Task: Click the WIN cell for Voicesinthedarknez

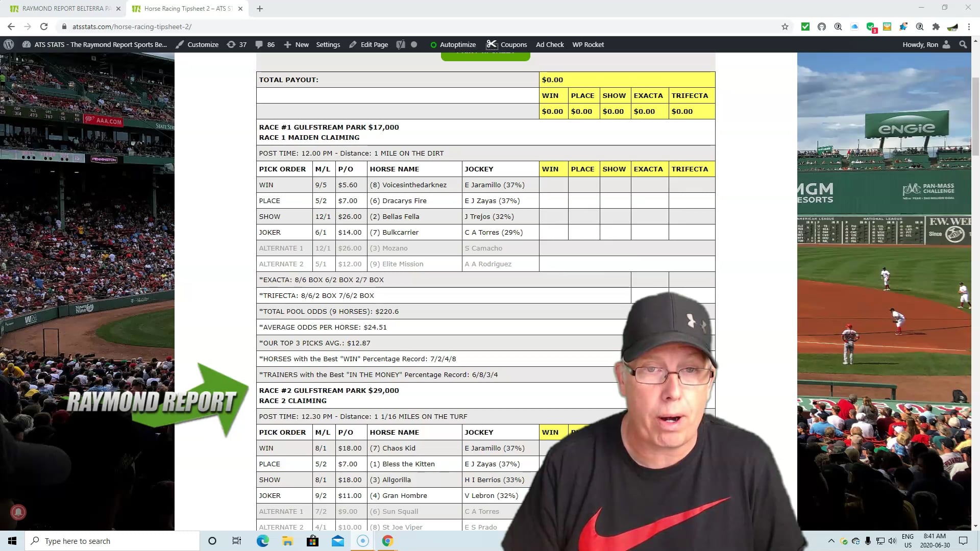Action: 553,185
